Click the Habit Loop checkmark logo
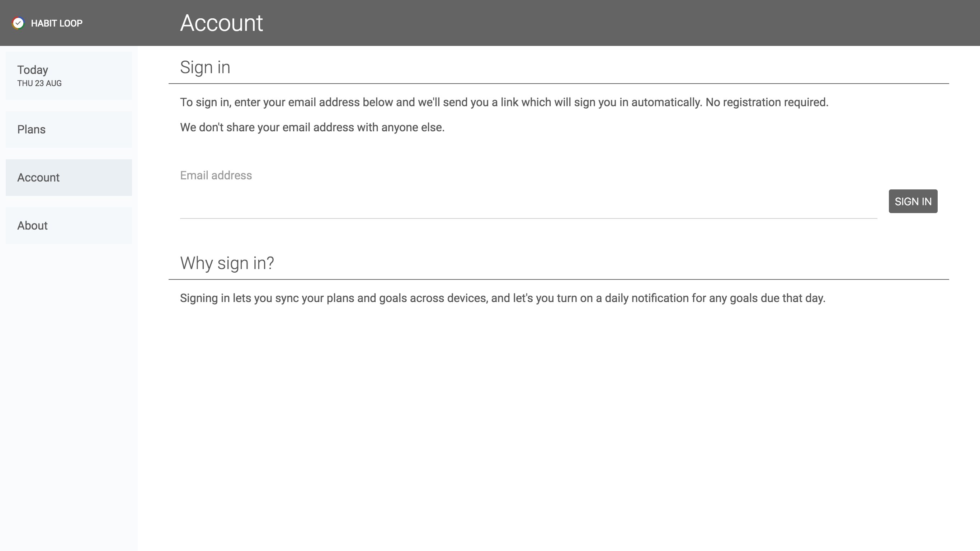 pyautogui.click(x=18, y=23)
